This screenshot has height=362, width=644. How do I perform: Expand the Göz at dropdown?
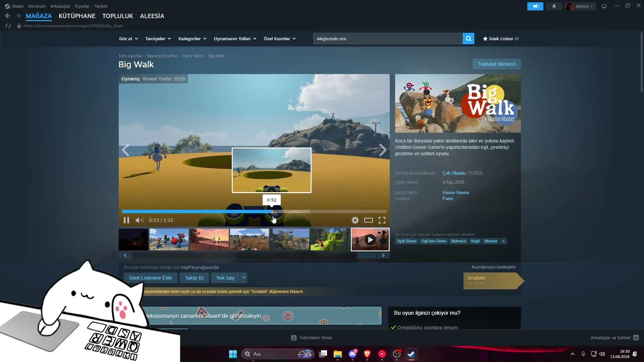click(128, 39)
